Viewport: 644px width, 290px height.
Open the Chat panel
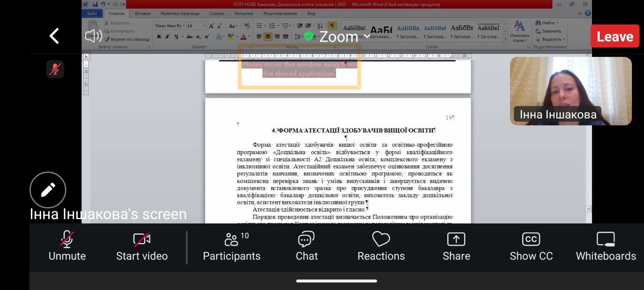(x=306, y=246)
